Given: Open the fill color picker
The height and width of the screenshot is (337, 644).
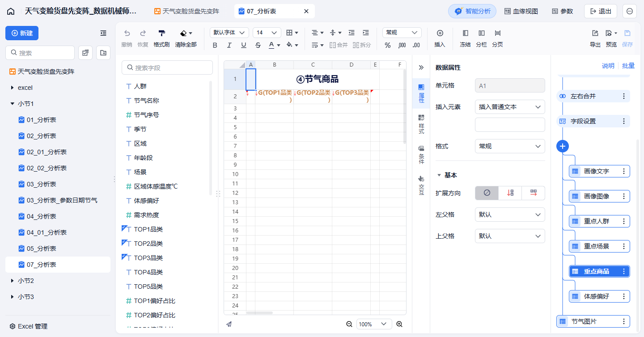Looking at the screenshot, I should coord(292,45).
